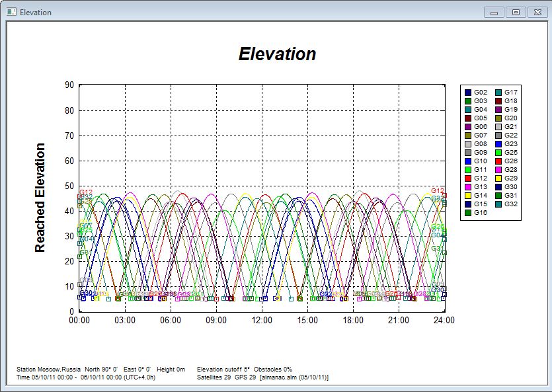Click the G02 legend color swatch

click(468, 93)
